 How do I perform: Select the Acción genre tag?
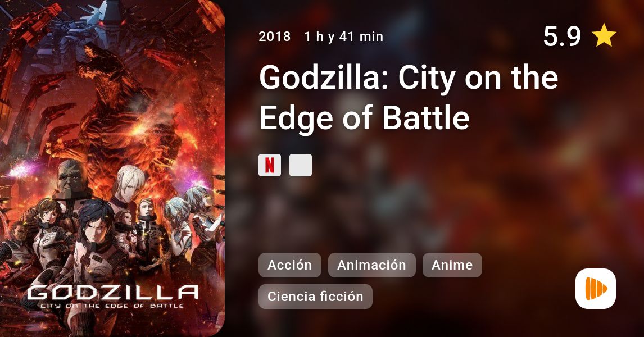click(x=289, y=265)
